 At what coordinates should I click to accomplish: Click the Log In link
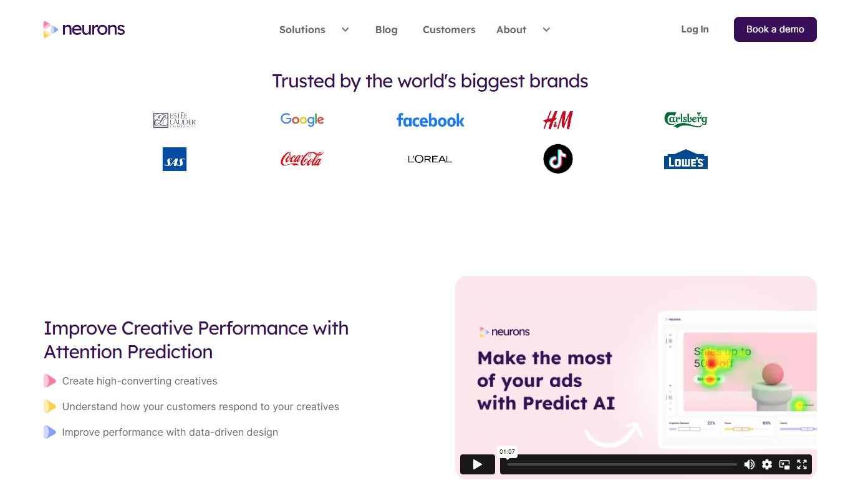tap(695, 29)
